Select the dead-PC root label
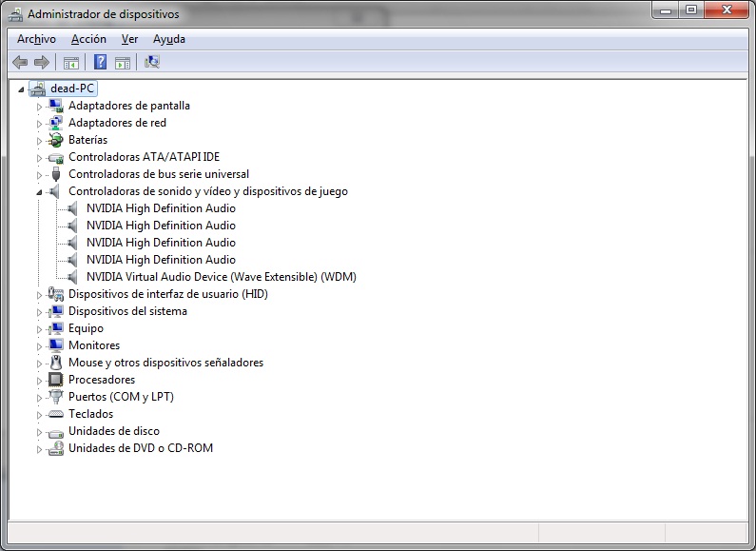 72,89
